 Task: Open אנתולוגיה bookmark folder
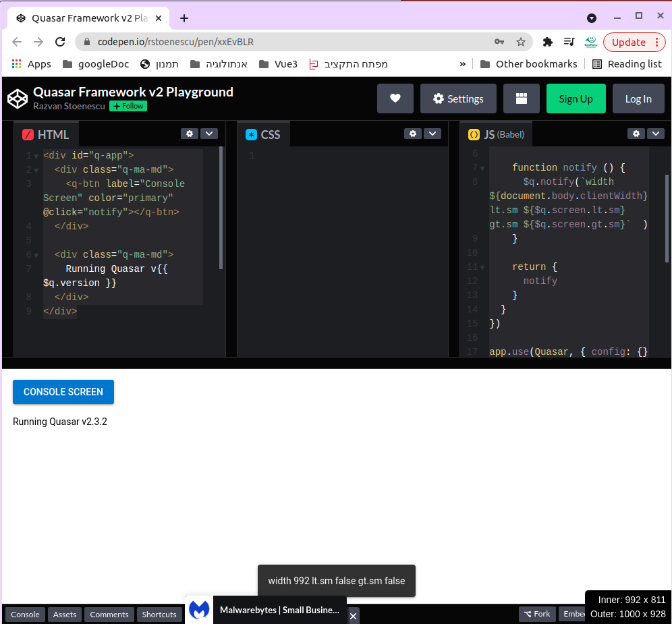pos(219,64)
